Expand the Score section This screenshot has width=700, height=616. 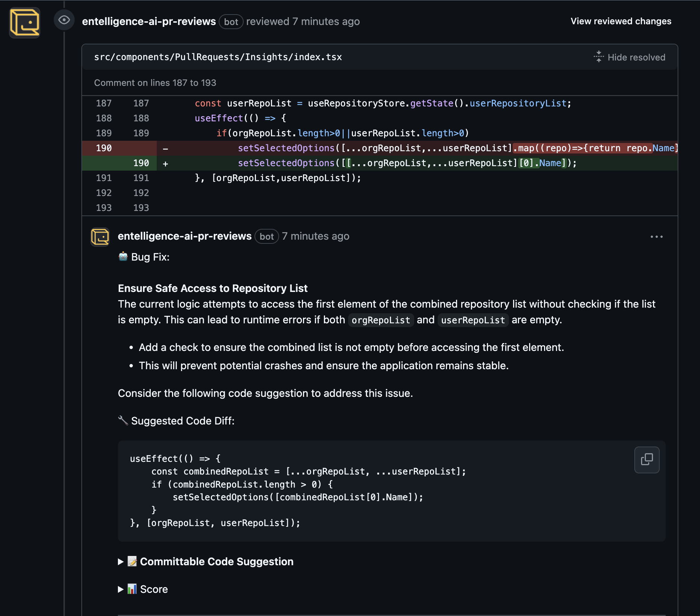pos(143,589)
